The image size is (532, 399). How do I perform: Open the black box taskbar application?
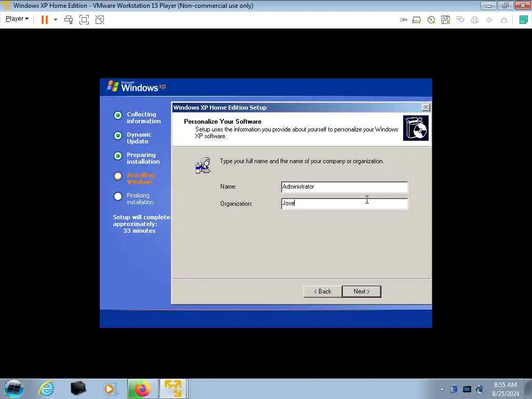(78, 389)
